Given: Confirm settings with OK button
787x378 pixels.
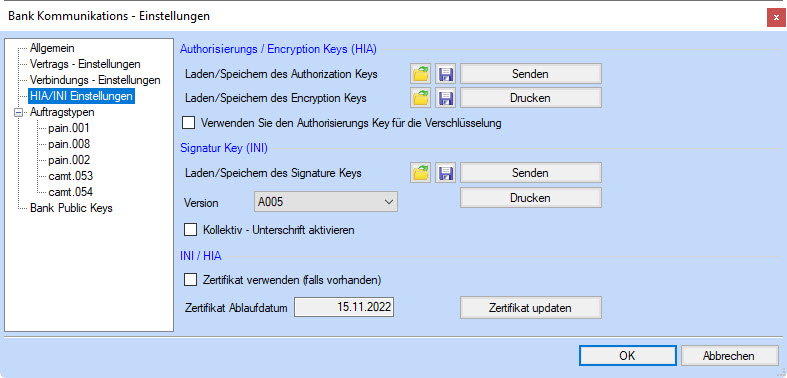Looking at the screenshot, I should pos(627,356).
